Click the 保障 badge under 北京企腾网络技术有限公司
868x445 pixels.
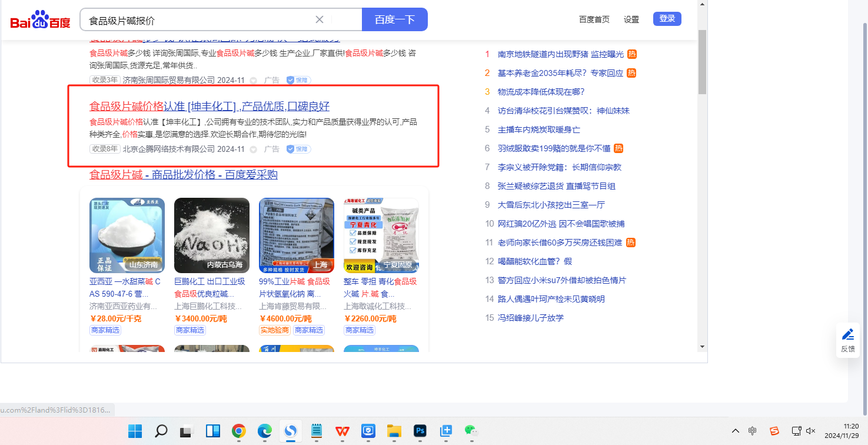coord(299,149)
